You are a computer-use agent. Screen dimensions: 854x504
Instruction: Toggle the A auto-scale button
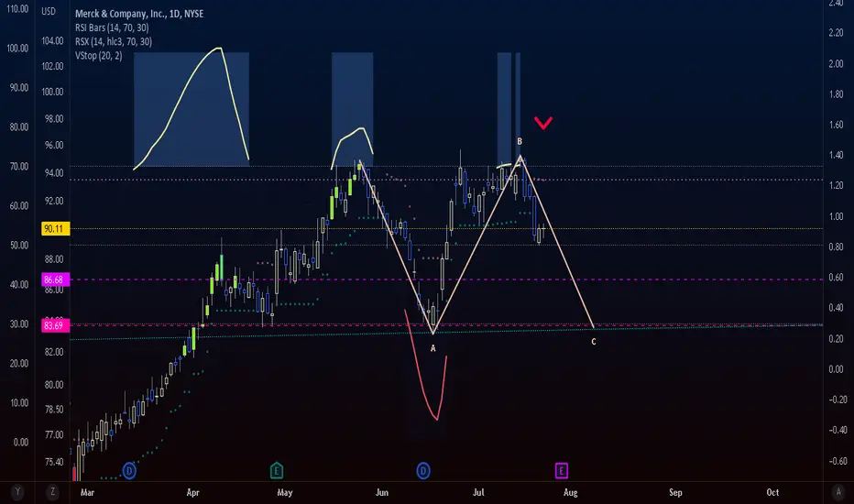click(838, 491)
